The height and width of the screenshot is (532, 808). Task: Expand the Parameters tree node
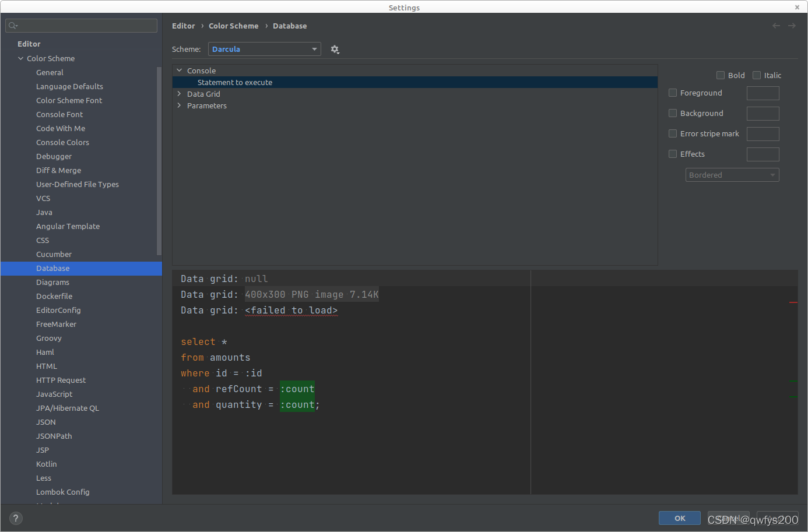click(180, 105)
